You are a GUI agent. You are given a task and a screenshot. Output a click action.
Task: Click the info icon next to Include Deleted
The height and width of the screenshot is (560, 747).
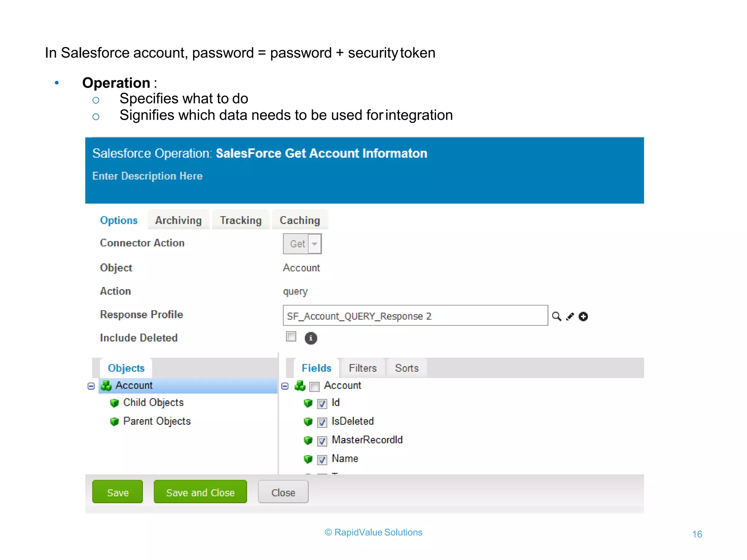pos(311,338)
